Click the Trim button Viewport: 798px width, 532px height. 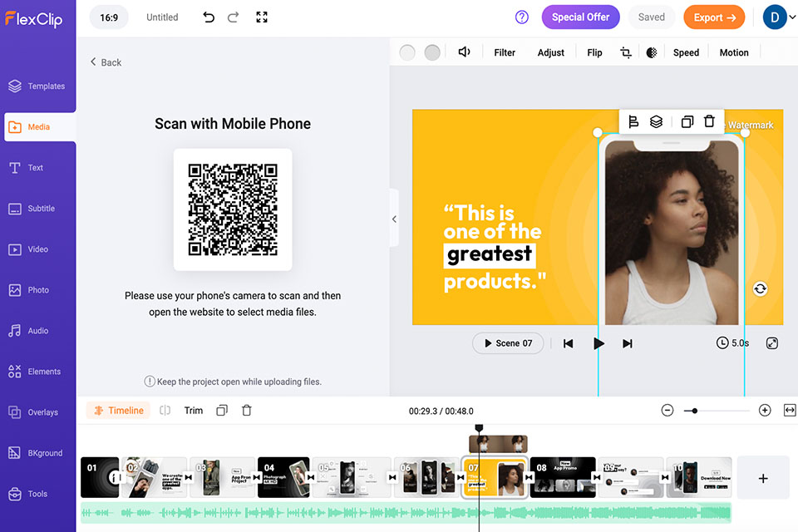(194, 411)
